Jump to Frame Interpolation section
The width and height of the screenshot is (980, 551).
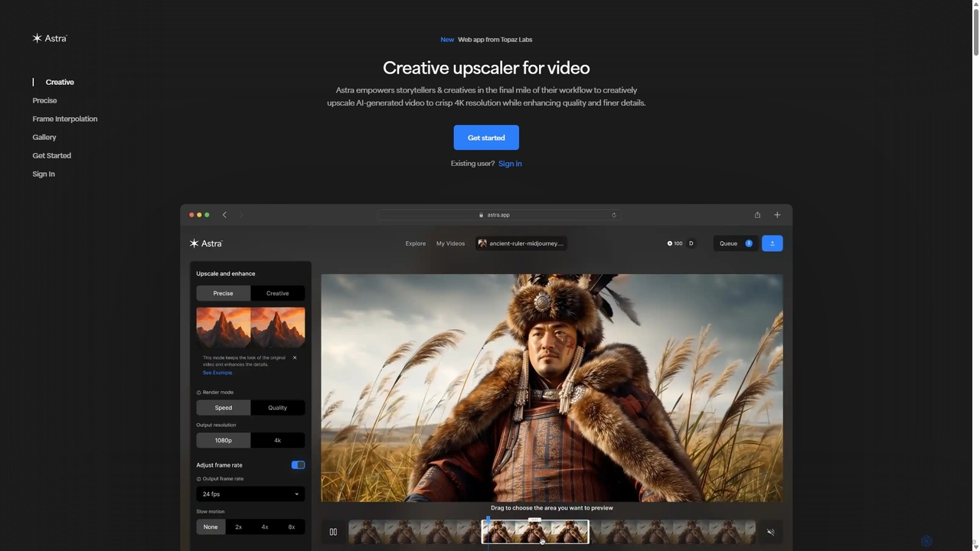65,119
